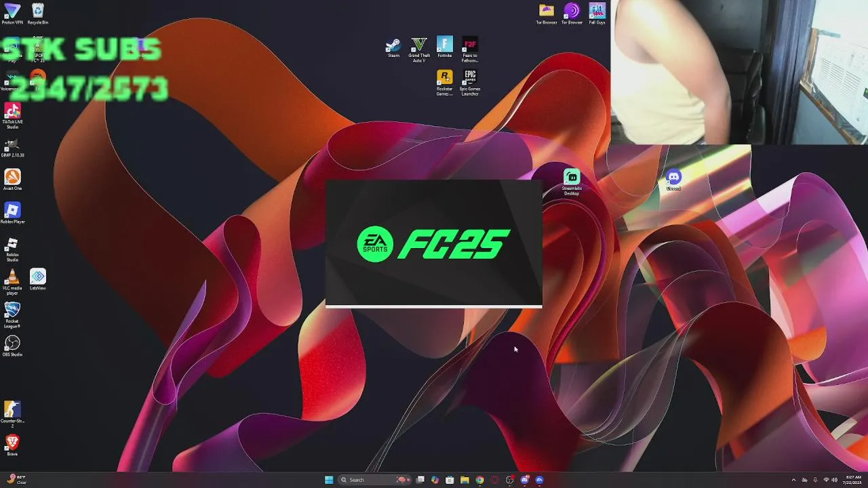Open Task View from the taskbar

tap(420, 480)
